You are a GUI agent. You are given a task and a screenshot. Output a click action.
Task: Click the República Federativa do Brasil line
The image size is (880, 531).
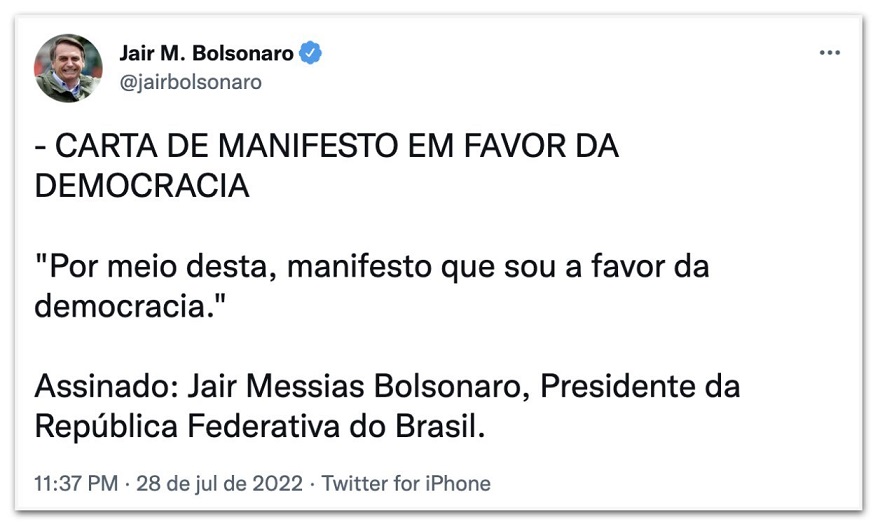[260, 425]
